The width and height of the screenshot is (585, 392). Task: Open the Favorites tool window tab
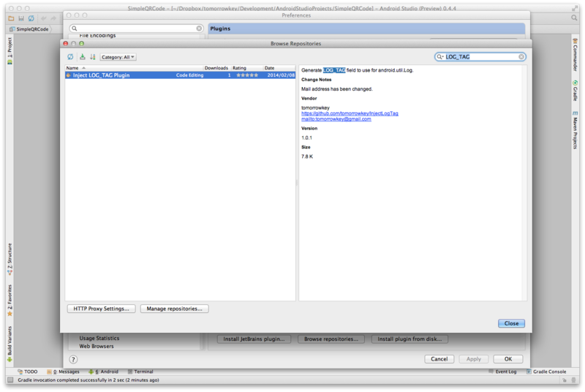(x=10, y=301)
